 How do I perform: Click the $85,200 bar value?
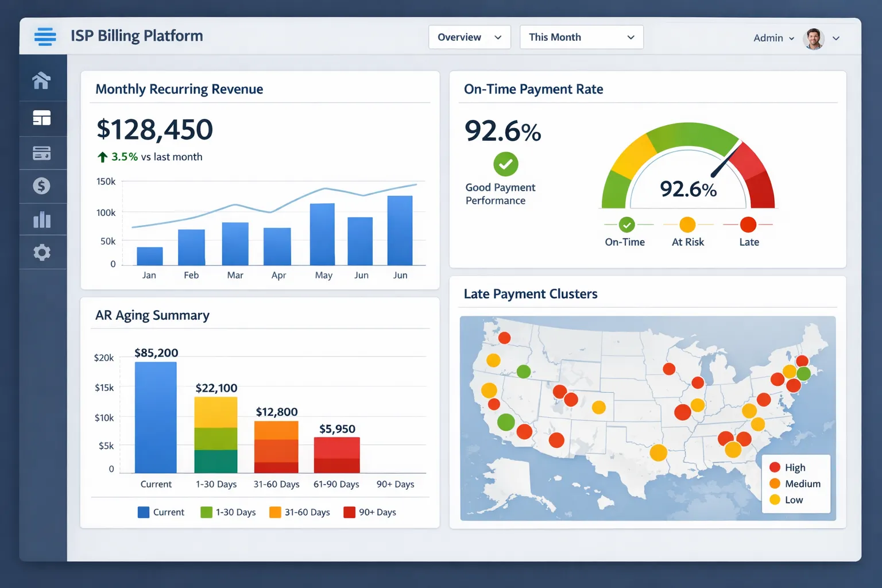point(156,353)
